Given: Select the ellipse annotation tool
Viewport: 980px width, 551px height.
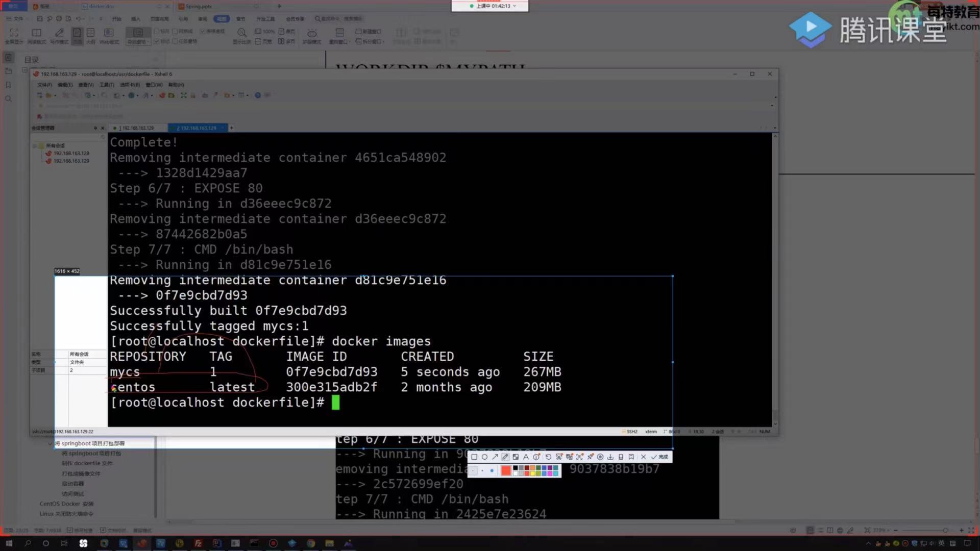Looking at the screenshot, I should coord(484,457).
